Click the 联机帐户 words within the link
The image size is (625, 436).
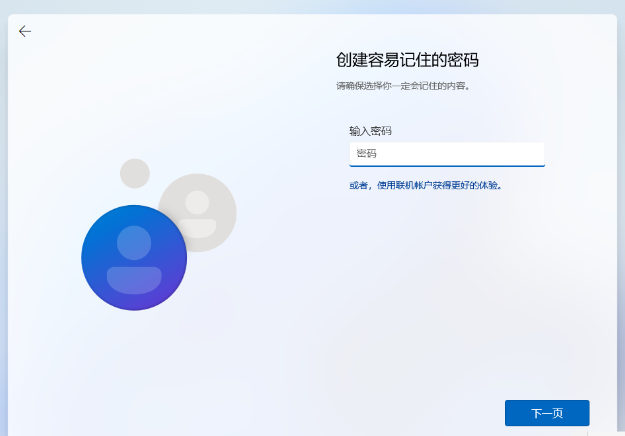412,185
